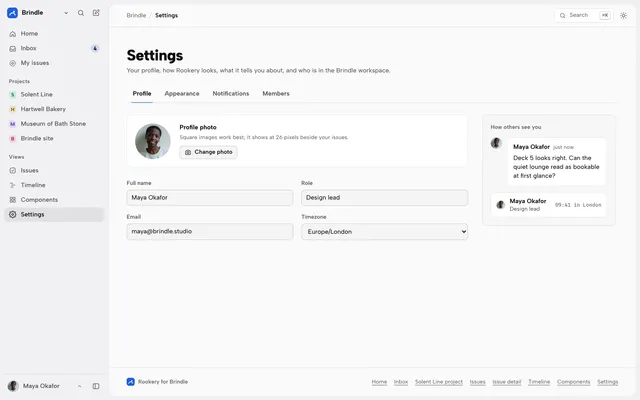This screenshot has height=400, width=640.
Task: Open the Brindle site project
Action: pos(54,138)
